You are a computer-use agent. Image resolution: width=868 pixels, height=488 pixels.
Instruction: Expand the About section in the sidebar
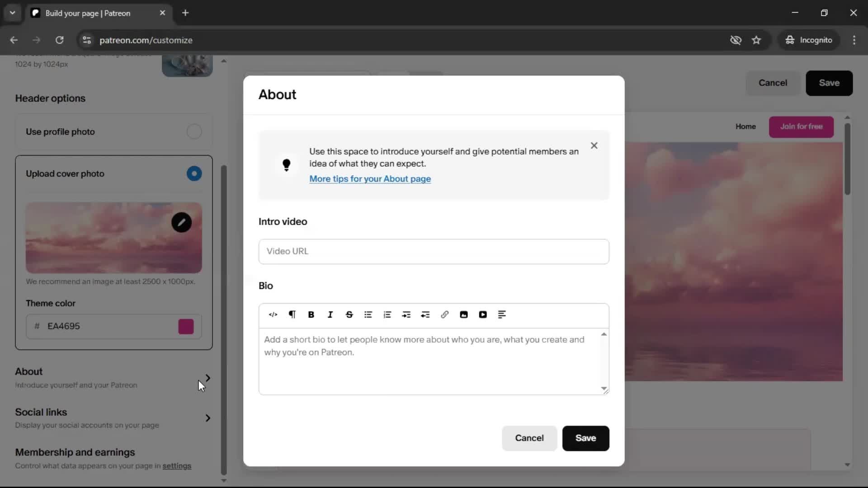(208, 378)
